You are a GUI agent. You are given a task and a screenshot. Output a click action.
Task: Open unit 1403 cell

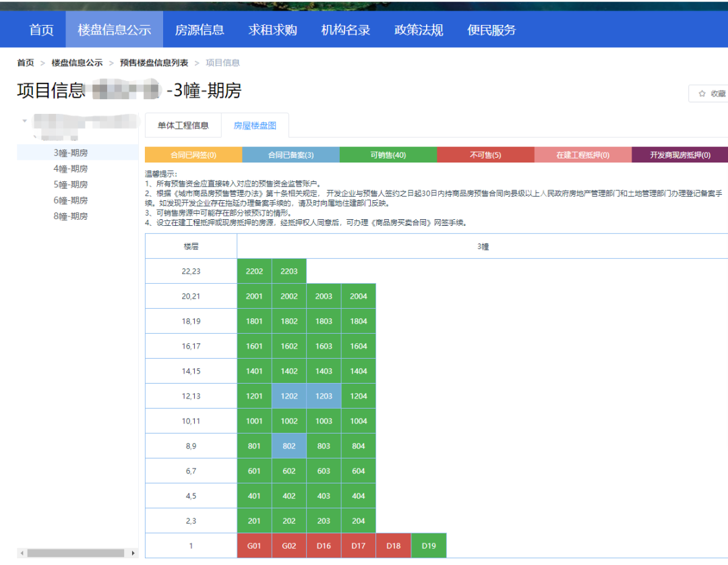[324, 371]
